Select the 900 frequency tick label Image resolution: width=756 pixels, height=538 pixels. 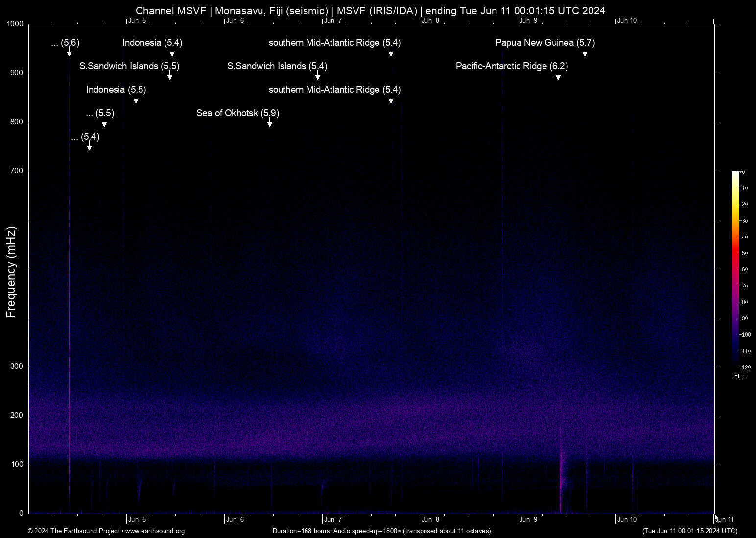point(17,73)
